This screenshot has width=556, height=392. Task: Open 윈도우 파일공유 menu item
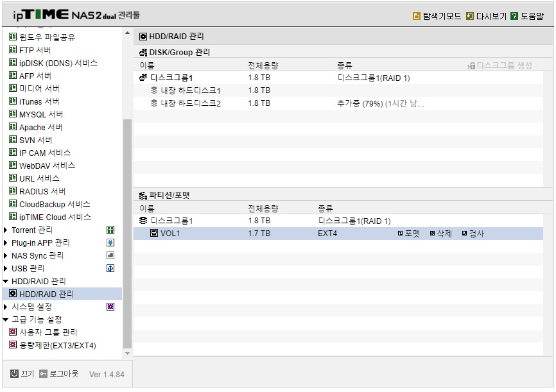coord(47,37)
